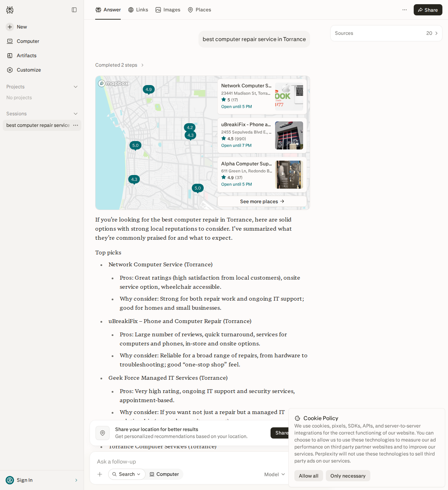Switch to the Images tab
Viewport: 448px width, 490px height.
(x=168, y=10)
